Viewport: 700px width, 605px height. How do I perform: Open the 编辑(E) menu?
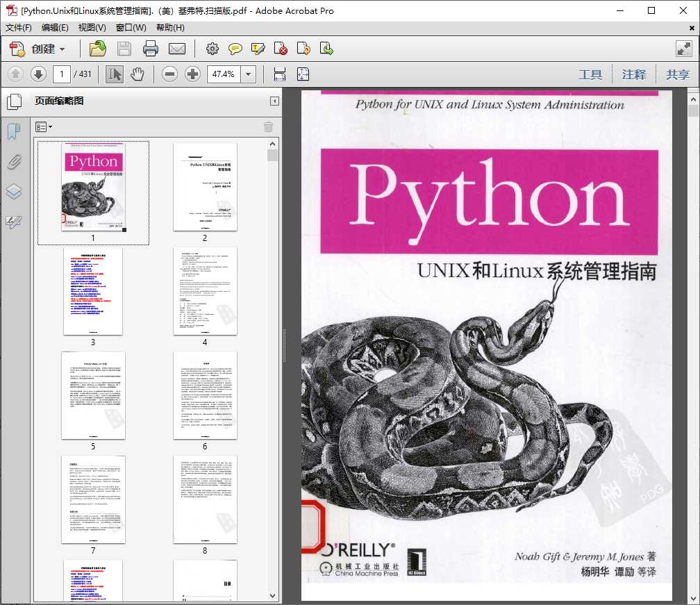coord(55,28)
